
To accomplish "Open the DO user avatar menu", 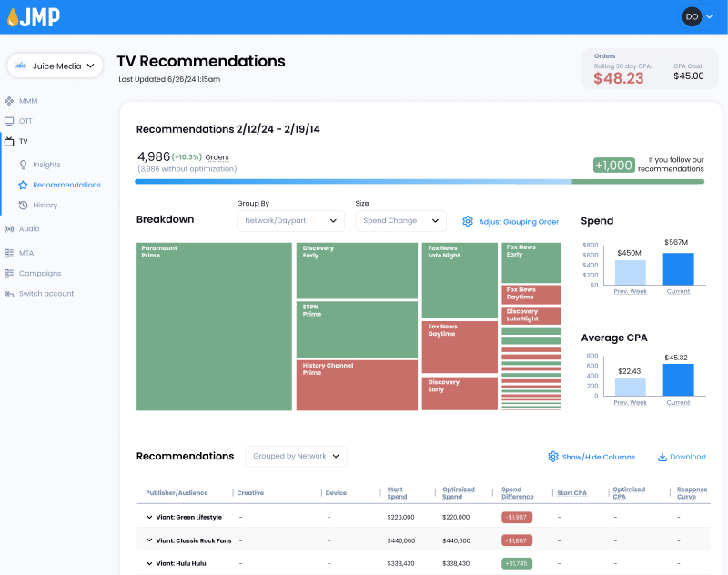I will (x=693, y=16).
